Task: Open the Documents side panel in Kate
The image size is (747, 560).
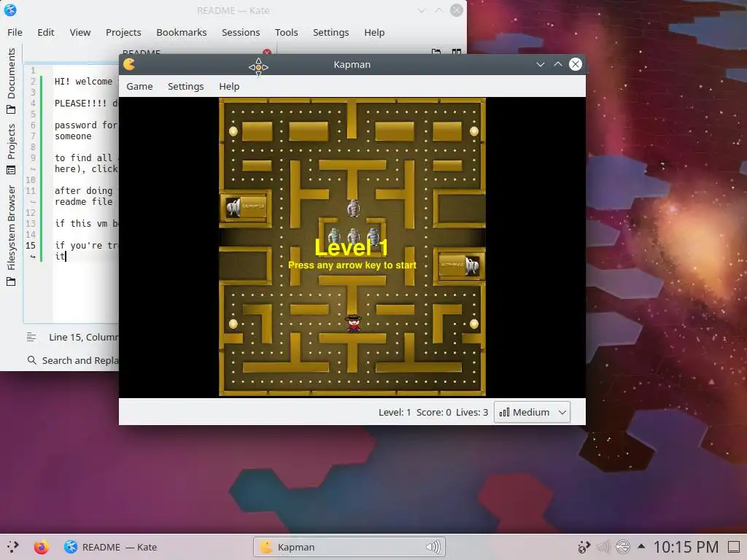Action: point(11,80)
